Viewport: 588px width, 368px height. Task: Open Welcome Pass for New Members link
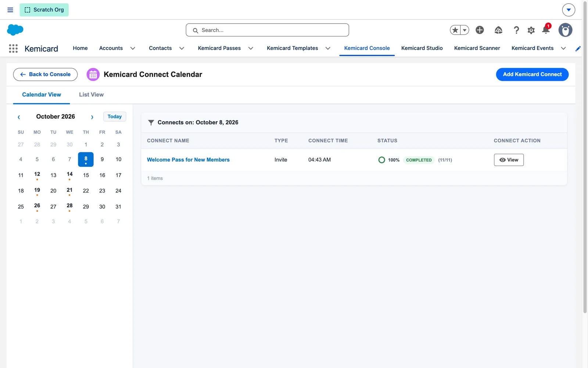click(x=188, y=160)
